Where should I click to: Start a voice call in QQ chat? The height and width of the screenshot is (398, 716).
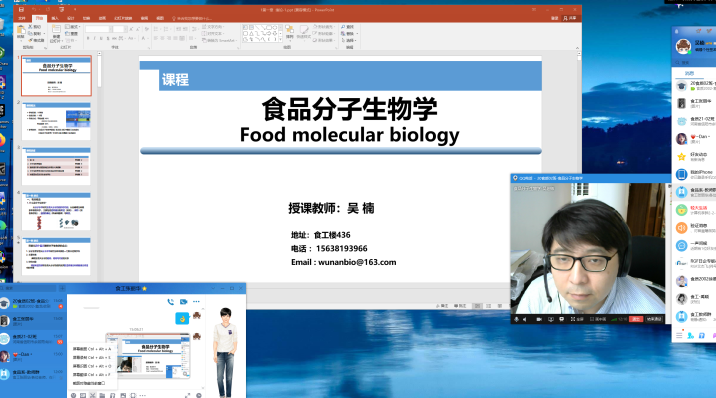[170, 302]
